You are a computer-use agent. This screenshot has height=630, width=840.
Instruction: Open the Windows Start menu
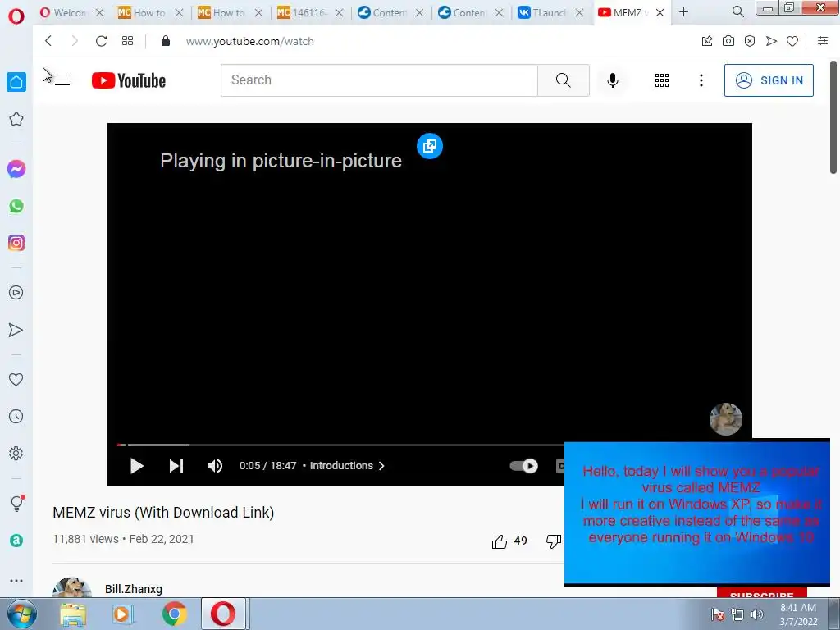[22, 614]
